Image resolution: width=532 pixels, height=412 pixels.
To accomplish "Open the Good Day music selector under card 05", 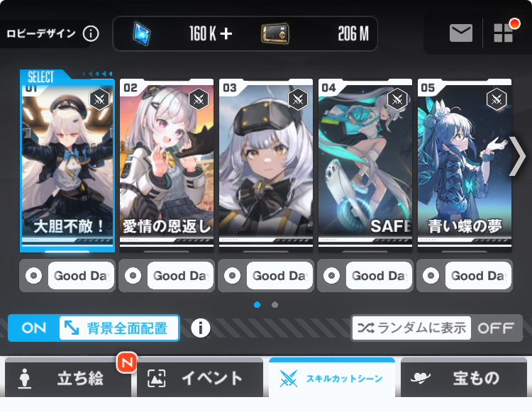I will click(x=478, y=275).
